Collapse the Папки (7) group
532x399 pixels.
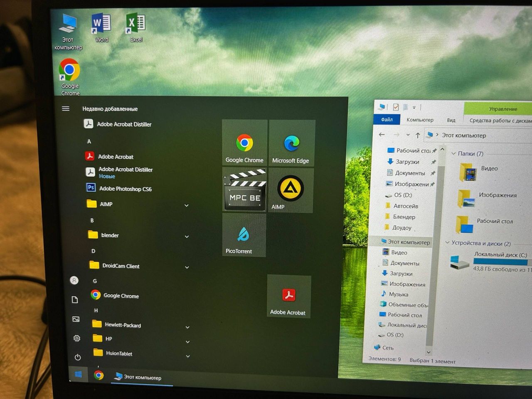454,153
